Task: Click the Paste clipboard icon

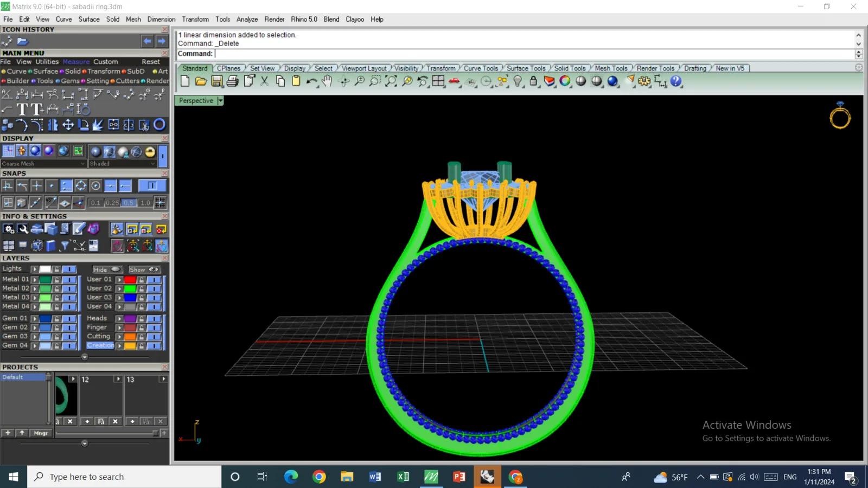Action: [296, 81]
